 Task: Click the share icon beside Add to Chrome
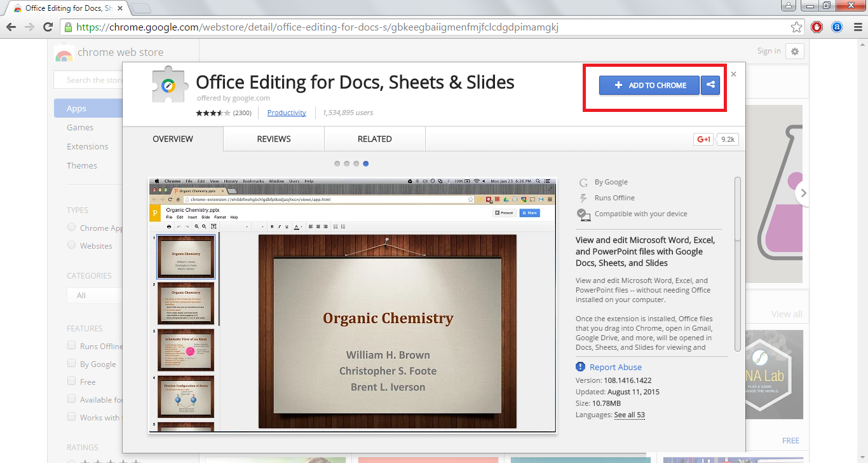(x=710, y=85)
